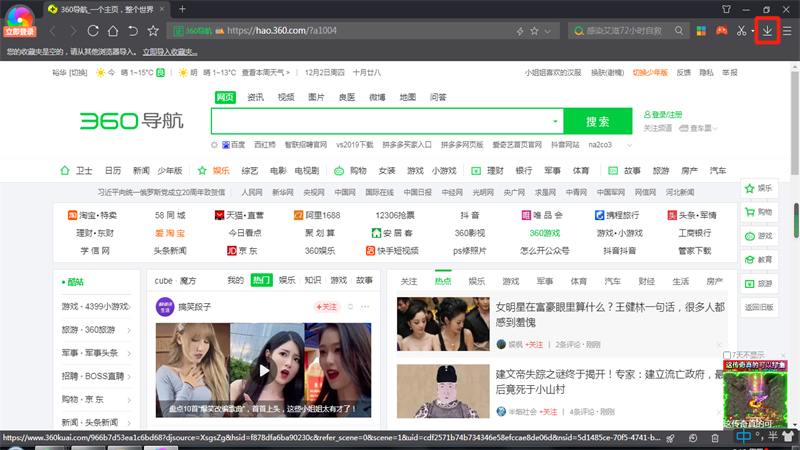Switch to the 资讯 search tab

pos(256,97)
